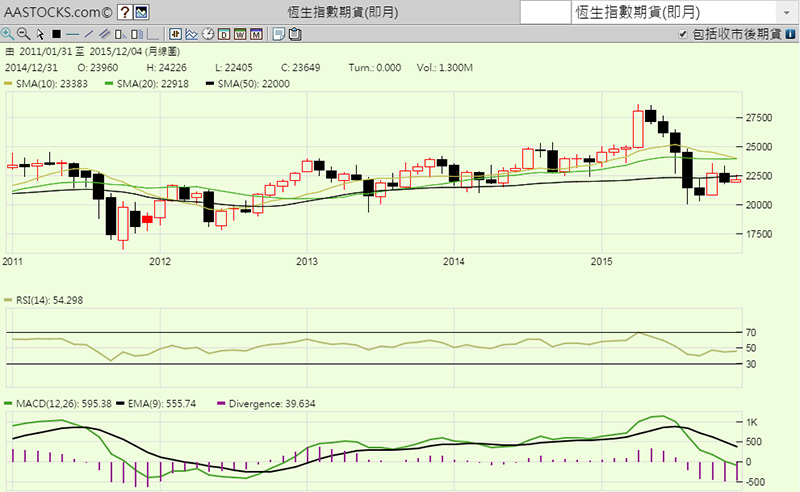Choose the horizontal line drawing tool
Screen dimensions: 800x492
click(x=72, y=33)
